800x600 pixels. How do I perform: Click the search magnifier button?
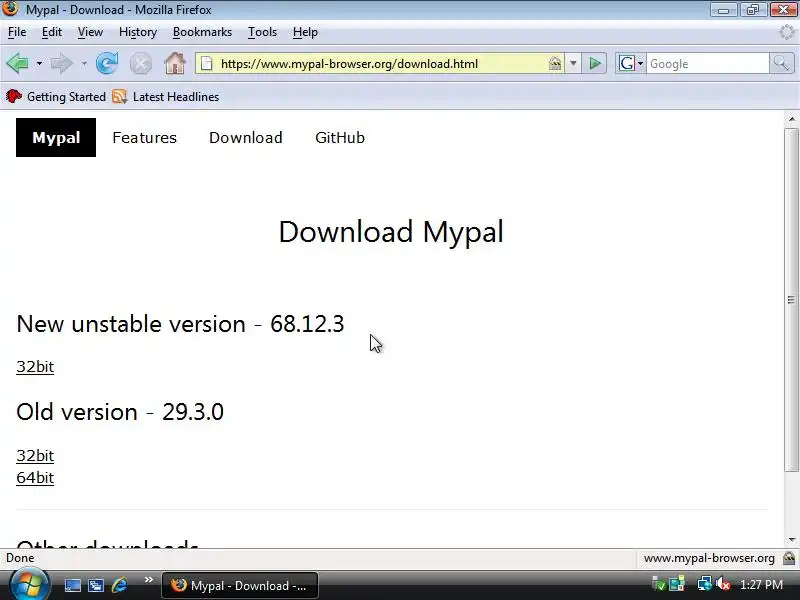point(781,64)
